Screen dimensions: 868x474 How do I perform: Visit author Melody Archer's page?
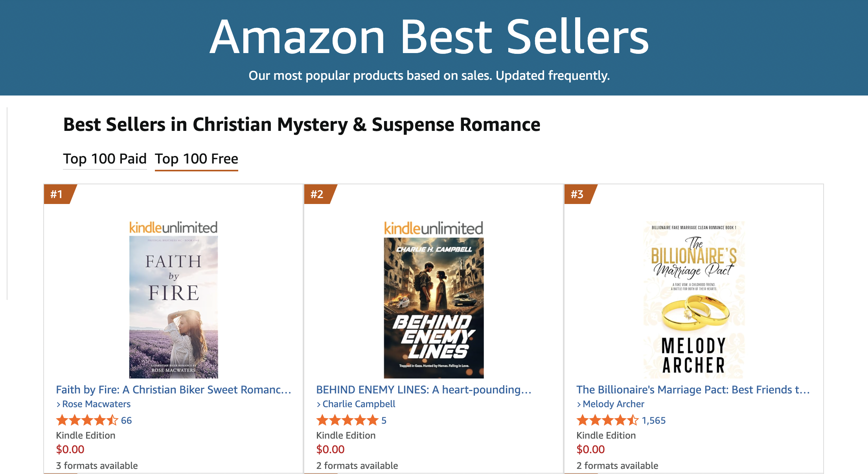(x=613, y=404)
